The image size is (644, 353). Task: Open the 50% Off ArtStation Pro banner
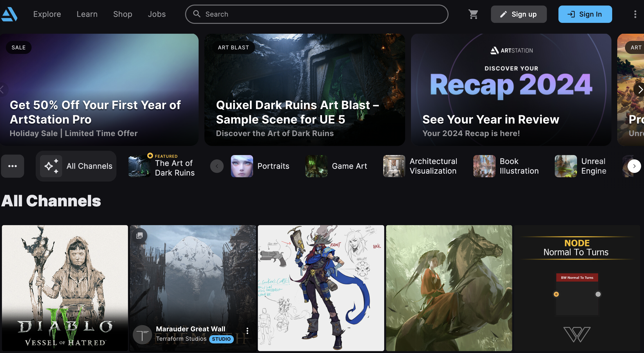[x=99, y=90]
